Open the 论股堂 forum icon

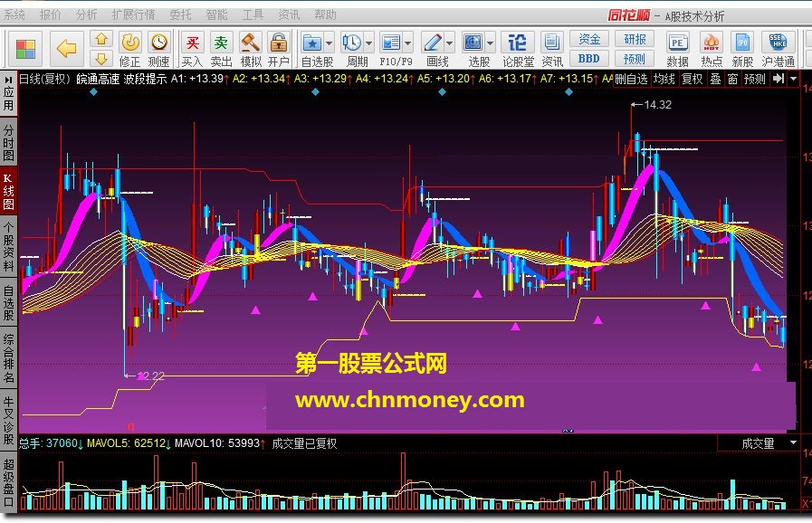click(518, 49)
